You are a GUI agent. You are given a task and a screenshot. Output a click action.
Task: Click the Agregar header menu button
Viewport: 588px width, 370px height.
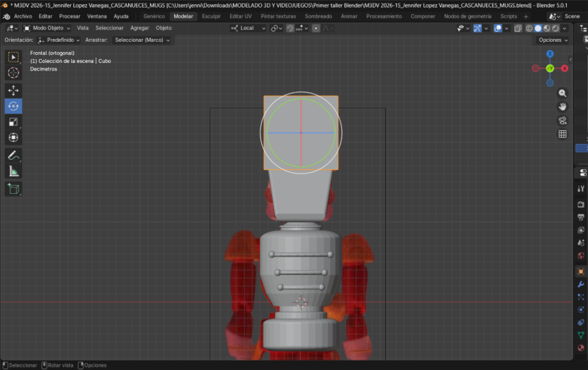(140, 28)
